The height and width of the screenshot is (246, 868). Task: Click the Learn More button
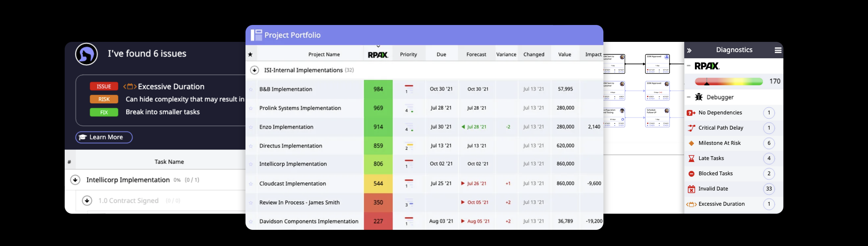click(x=104, y=137)
